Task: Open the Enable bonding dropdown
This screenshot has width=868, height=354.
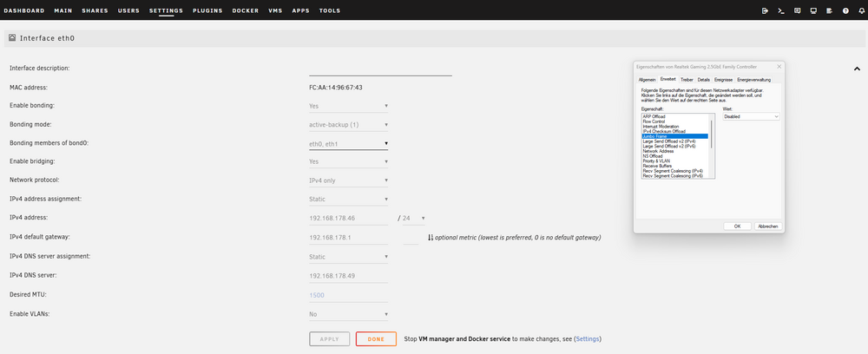Action: coord(349,106)
